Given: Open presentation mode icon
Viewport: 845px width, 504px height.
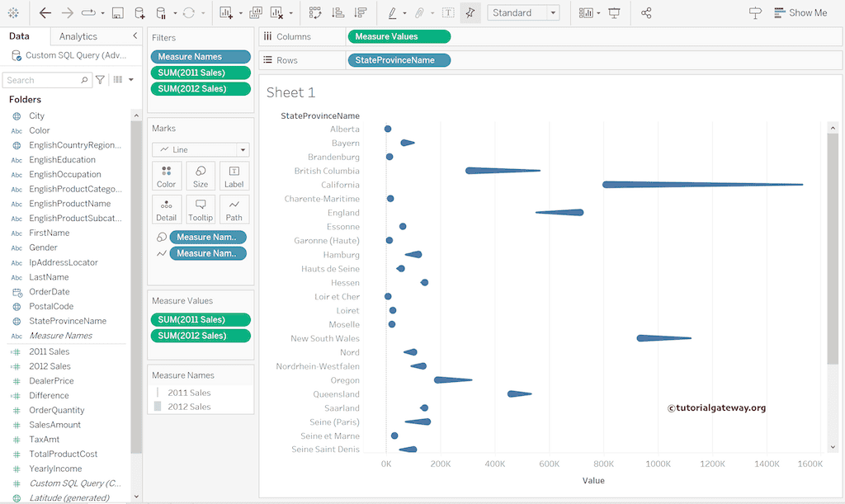Looking at the screenshot, I should click(614, 13).
